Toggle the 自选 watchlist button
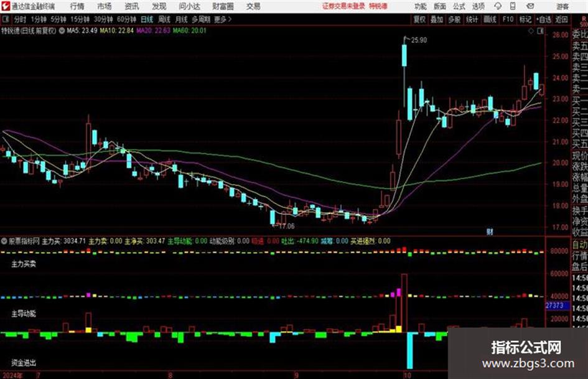 [x=544, y=19]
